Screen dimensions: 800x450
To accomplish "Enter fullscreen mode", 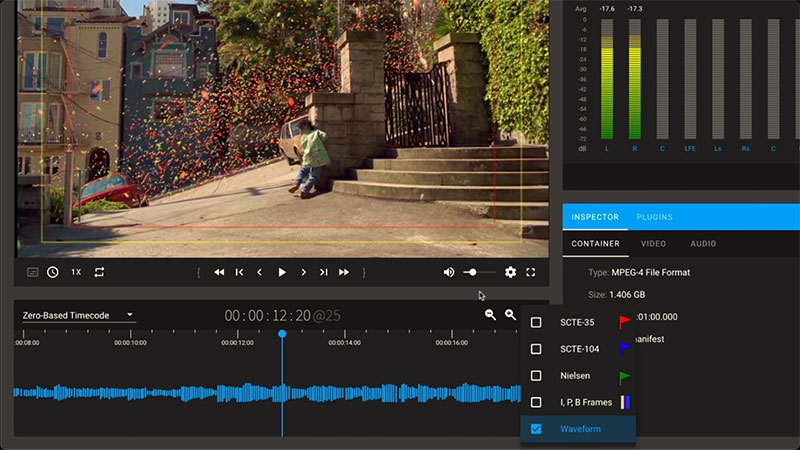I will (x=531, y=272).
